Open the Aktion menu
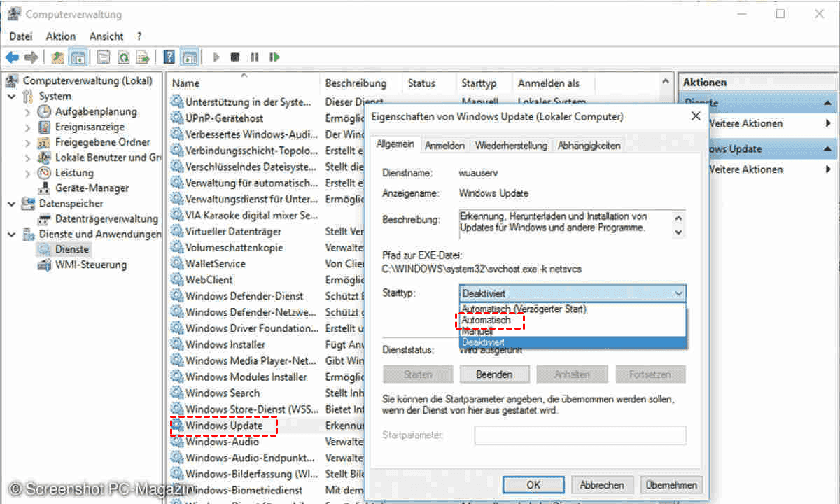The image size is (840, 504). click(61, 36)
